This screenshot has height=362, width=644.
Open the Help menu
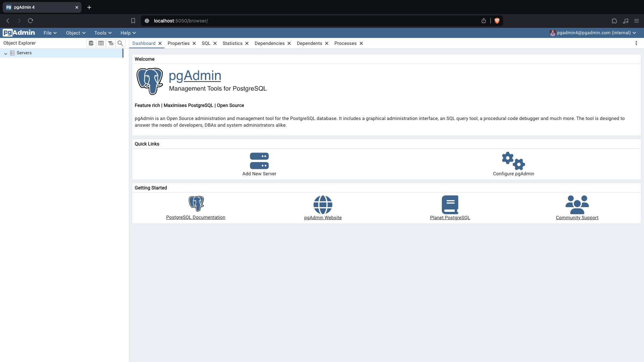128,33
